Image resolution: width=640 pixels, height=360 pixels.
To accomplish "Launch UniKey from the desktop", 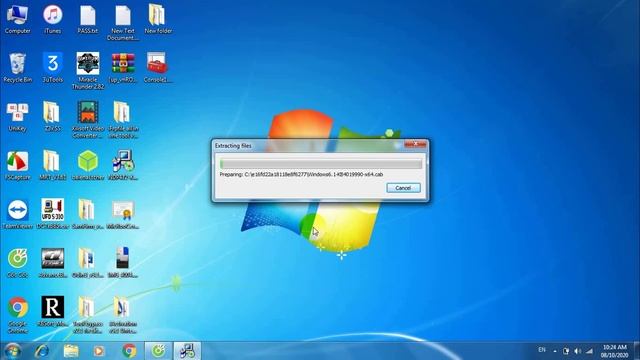I will (x=17, y=117).
